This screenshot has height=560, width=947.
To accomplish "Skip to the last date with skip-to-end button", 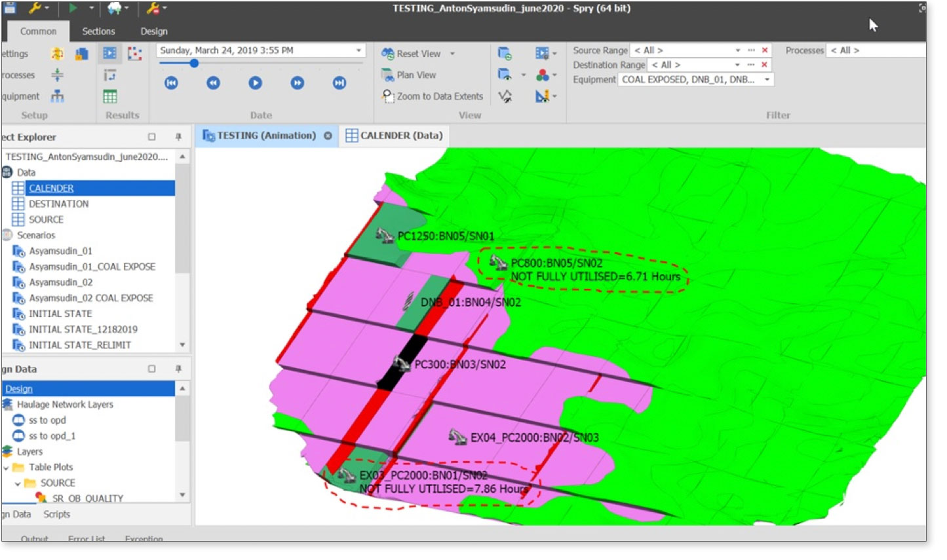I will (x=339, y=83).
